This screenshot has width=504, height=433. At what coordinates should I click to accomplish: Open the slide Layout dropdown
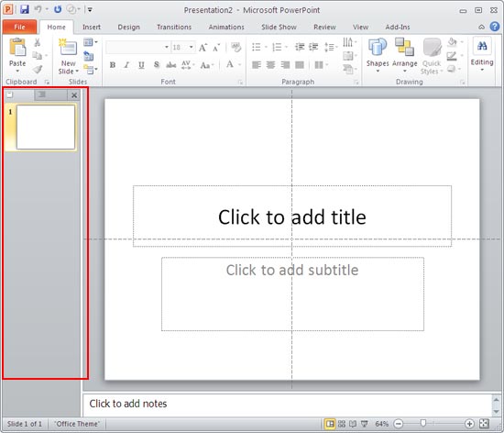91,42
